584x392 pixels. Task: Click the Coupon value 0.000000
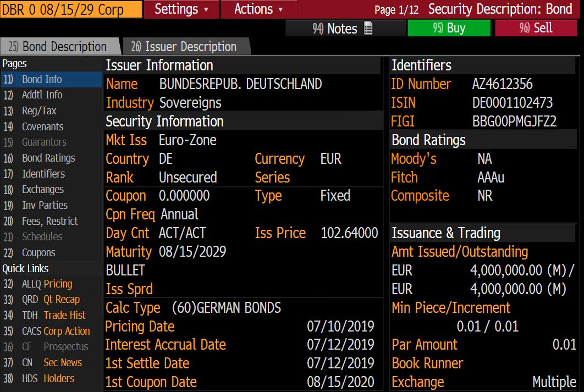184,196
